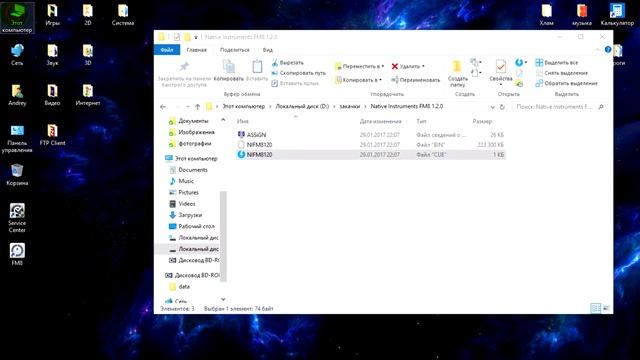Image resolution: width=640 pixels, height=360 pixels.
Task: Click Снять выделение in ribbon
Action: tap(562, 73)
